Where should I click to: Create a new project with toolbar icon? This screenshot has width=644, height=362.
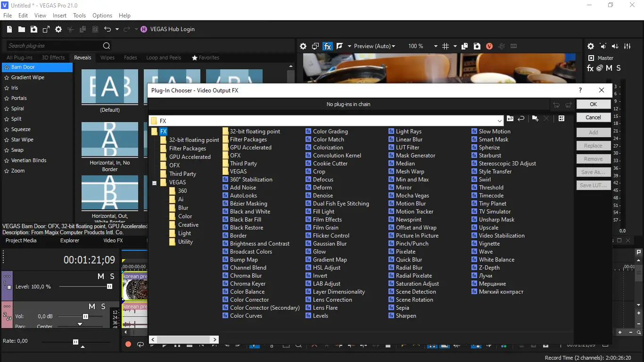click(x=9, y=29)
